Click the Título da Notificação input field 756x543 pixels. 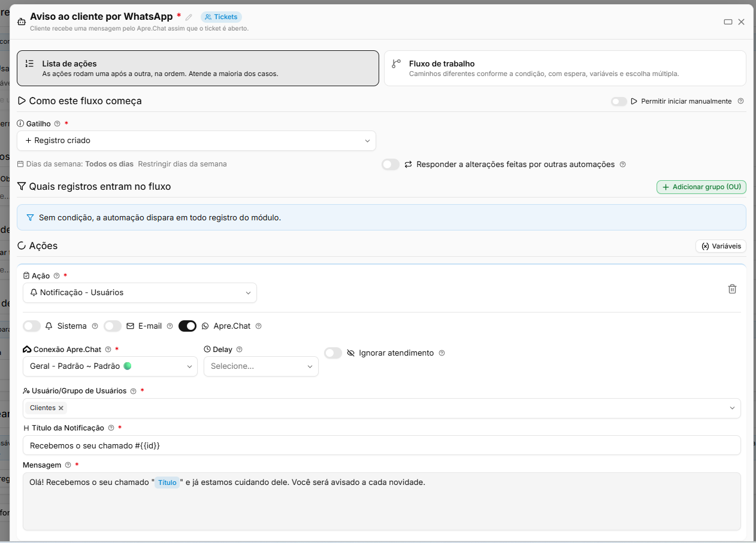click(x=382, y=445)
